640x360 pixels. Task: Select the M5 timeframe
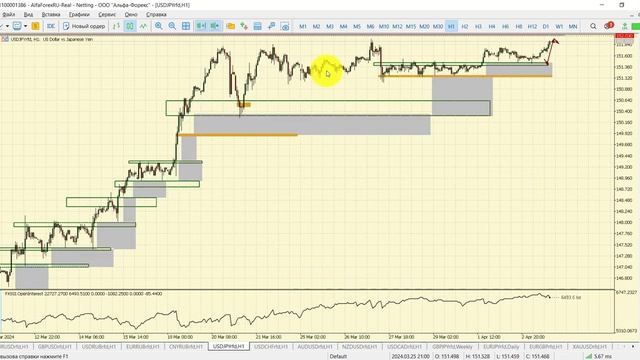(357, 26)
